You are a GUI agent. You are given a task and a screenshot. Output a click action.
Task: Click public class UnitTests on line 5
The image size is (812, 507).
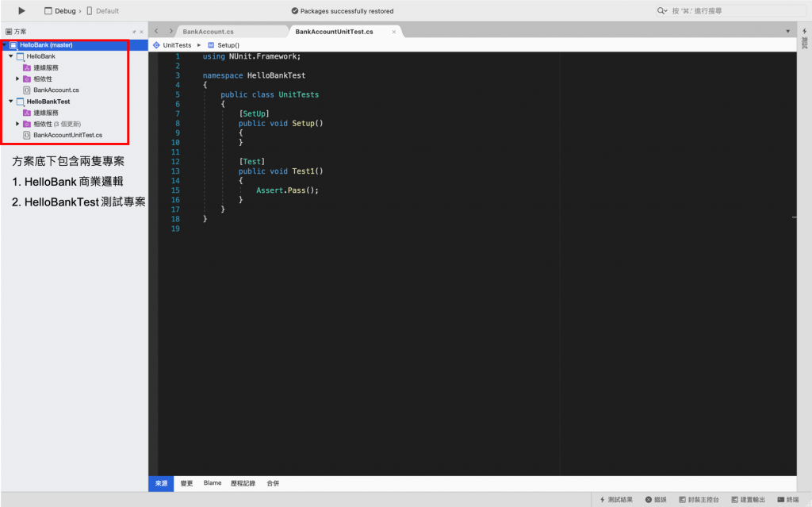[270, 95]
